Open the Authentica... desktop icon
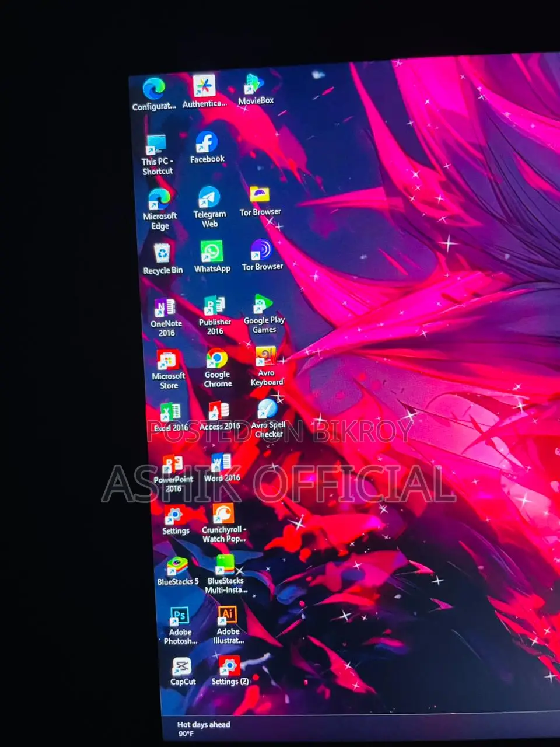Image resolution: width=560 pixels, height=747 pixels. [204, 92]
